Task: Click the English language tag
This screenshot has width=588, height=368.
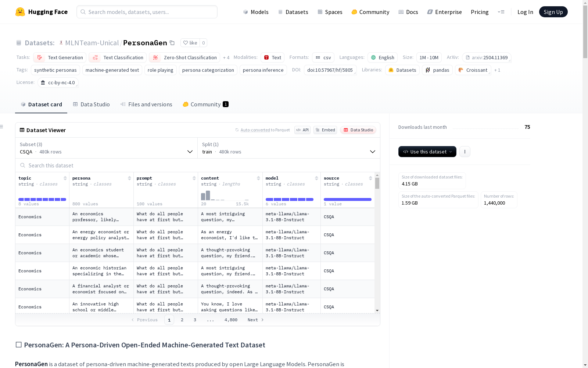Action: (x=383, y=57)
